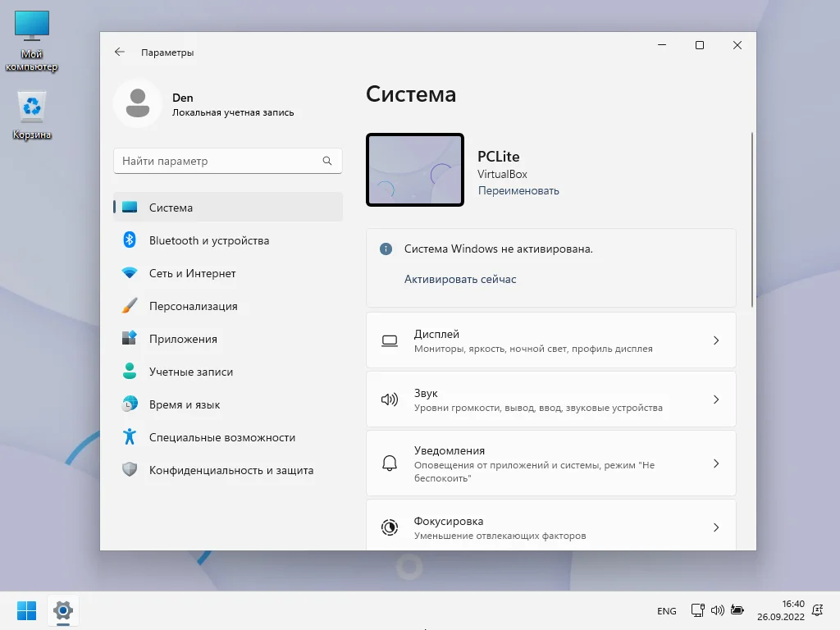
Task: Click the Активировать сейчас link
Action: pyautogui.click(x=460, y=279)
